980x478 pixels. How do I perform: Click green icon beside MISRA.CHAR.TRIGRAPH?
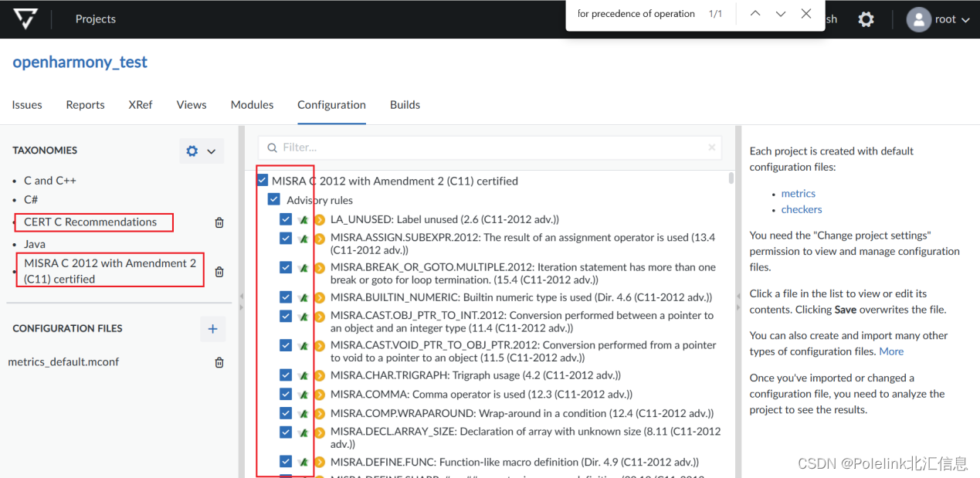point(303,376)
